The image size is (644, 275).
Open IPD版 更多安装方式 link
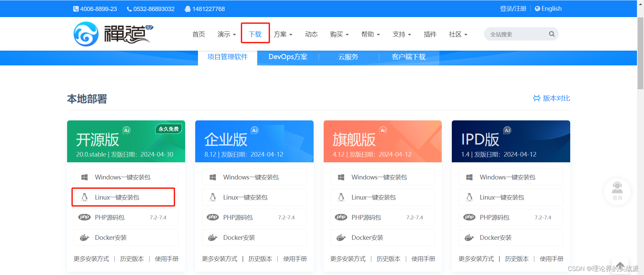coord(476,259)
